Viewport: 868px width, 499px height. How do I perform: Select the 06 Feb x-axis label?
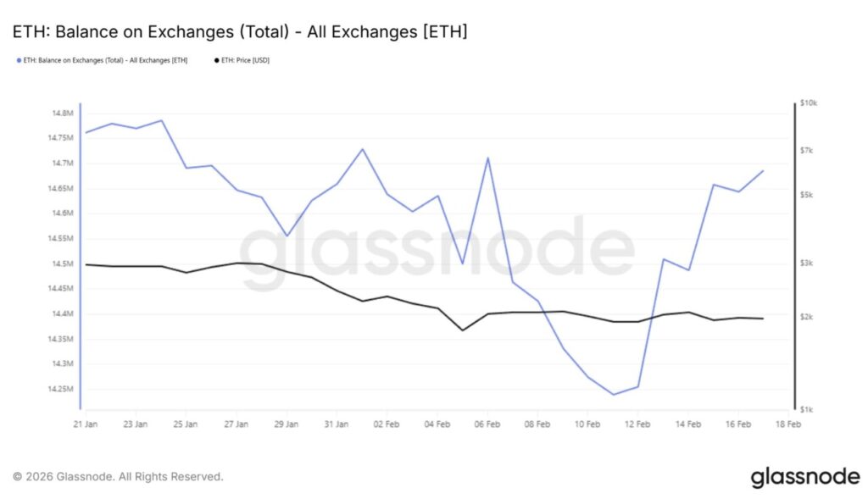click(x=487, y=424)
